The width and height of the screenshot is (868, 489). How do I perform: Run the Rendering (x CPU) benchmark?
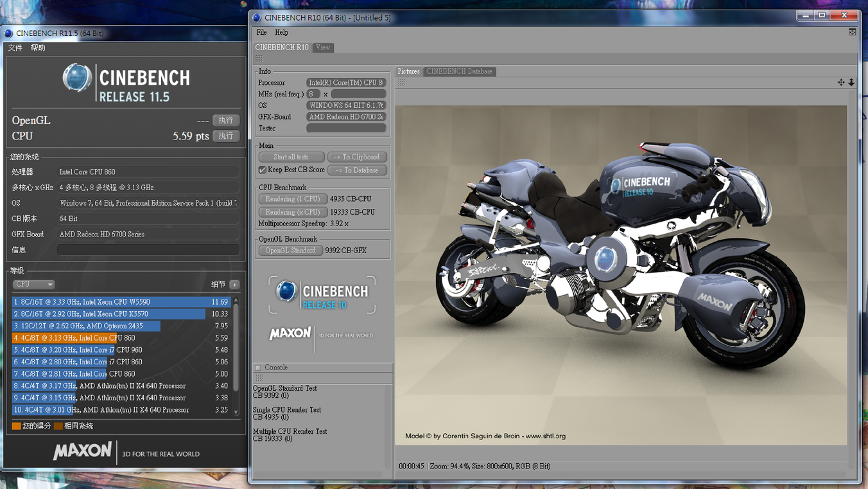[x=293, y=212]
